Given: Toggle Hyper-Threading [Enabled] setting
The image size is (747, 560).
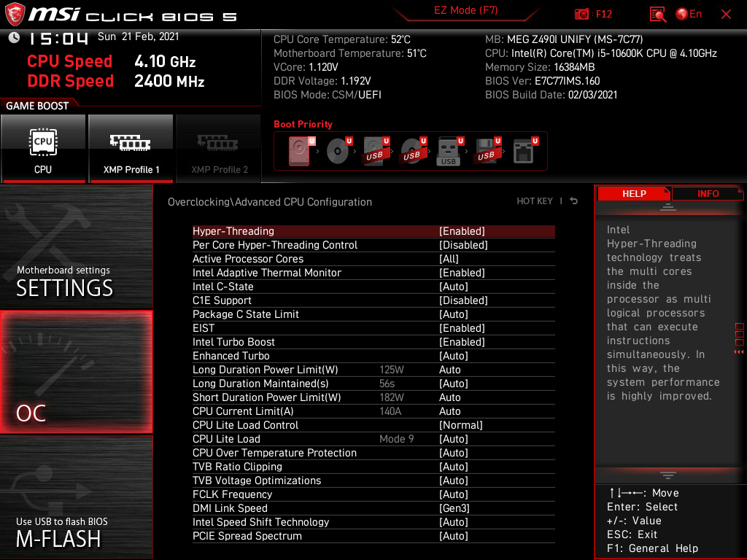Looking at the screenshot, I should pyautogui.click(x=373, y=231).
